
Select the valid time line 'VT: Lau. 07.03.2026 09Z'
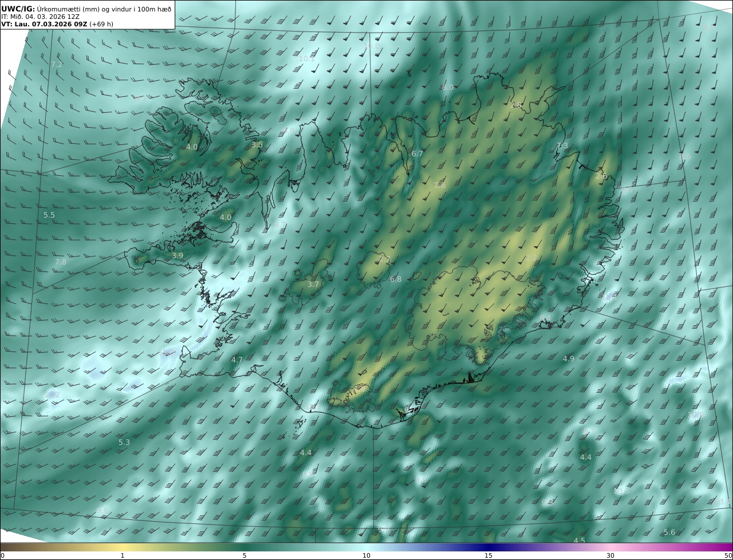(44, 25)
